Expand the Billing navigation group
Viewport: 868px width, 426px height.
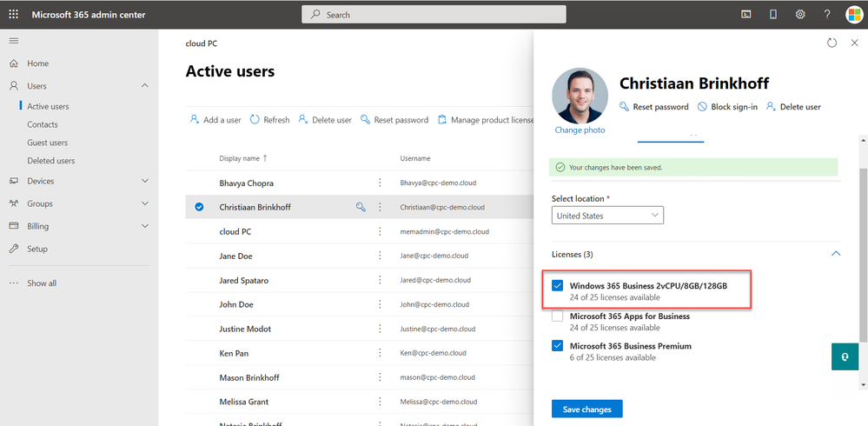144,226
